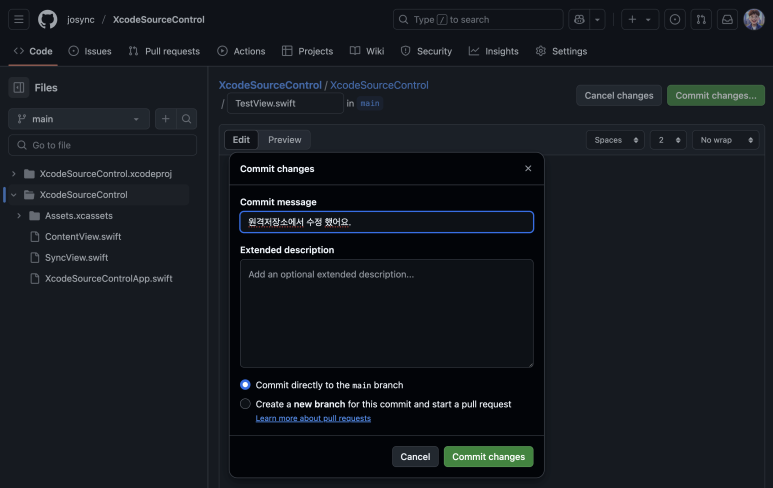This screenshot has width=773, height=488.
Task: Close the Commit changes dialog
Action: pos(528,169)
